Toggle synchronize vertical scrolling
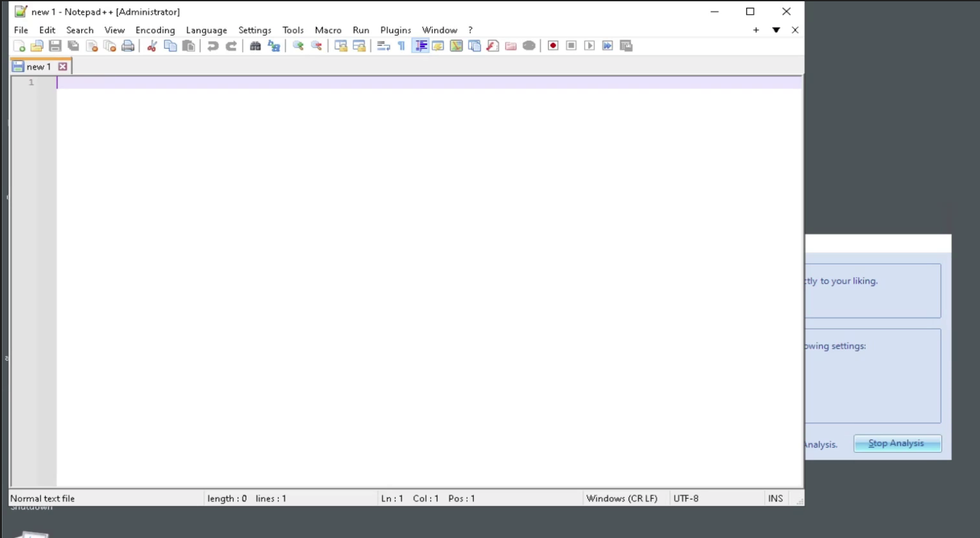 tap(339, 46)
